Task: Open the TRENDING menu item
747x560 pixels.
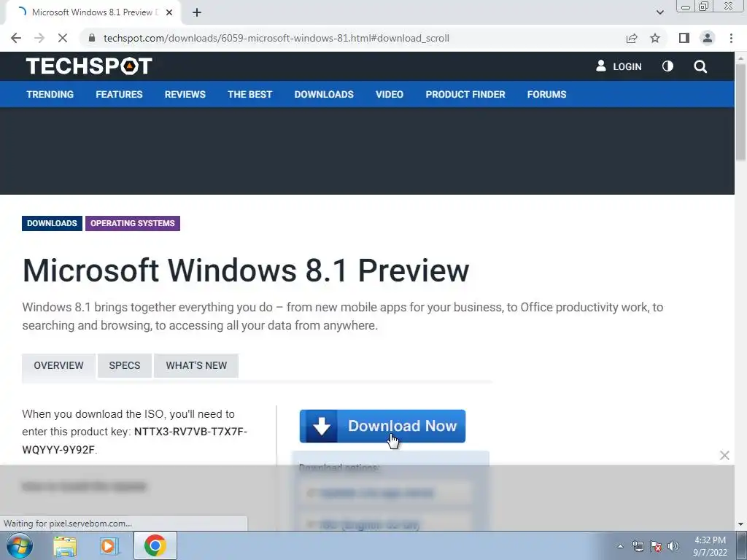Action: pyautogui.click(x=50, y=94)
